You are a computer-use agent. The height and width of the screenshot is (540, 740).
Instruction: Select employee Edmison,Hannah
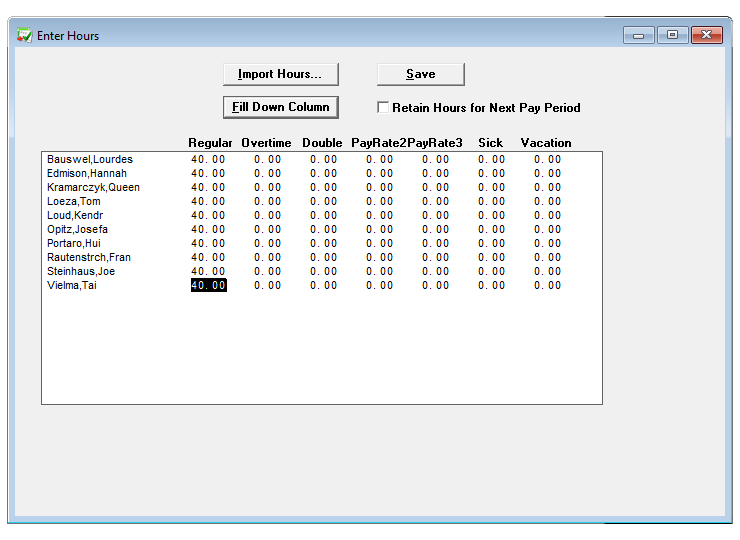tap(87, 173)
